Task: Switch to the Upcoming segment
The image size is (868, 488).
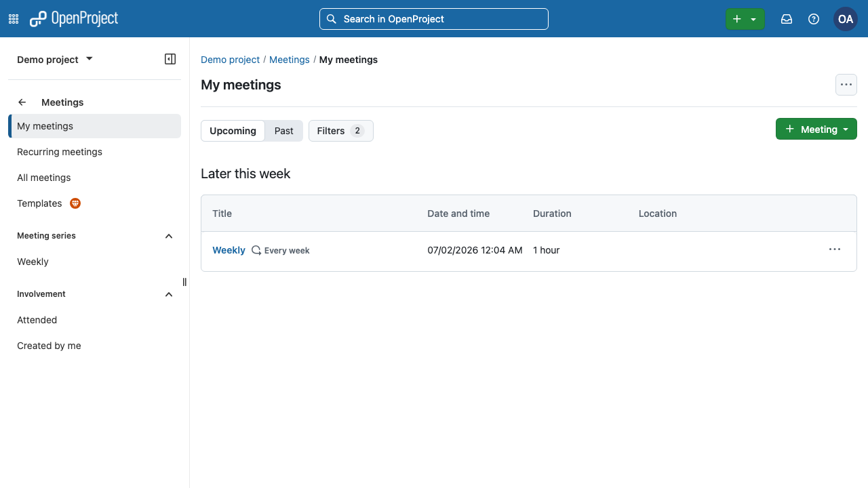Action: [x=233, y=131]
